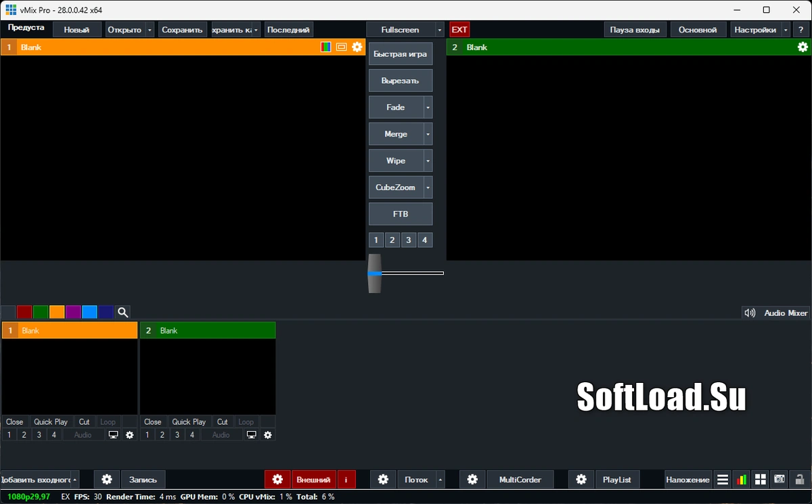Screen dimensions: 812x504
Task: Select purple color tab
Action: click(73, 312)
